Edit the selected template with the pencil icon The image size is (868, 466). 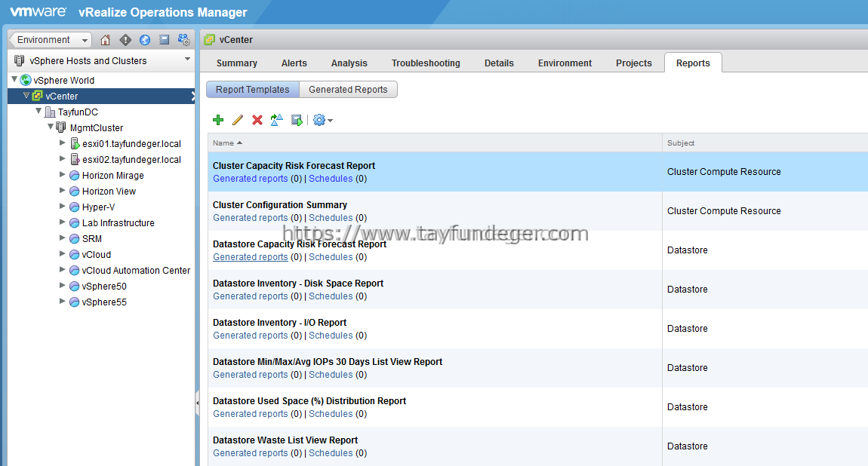[x=238, y=120]
